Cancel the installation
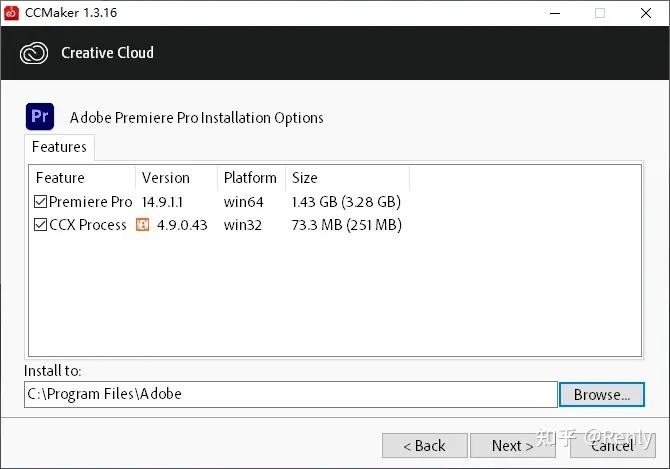Screen dimensions: 670x469 coord(612,446)
